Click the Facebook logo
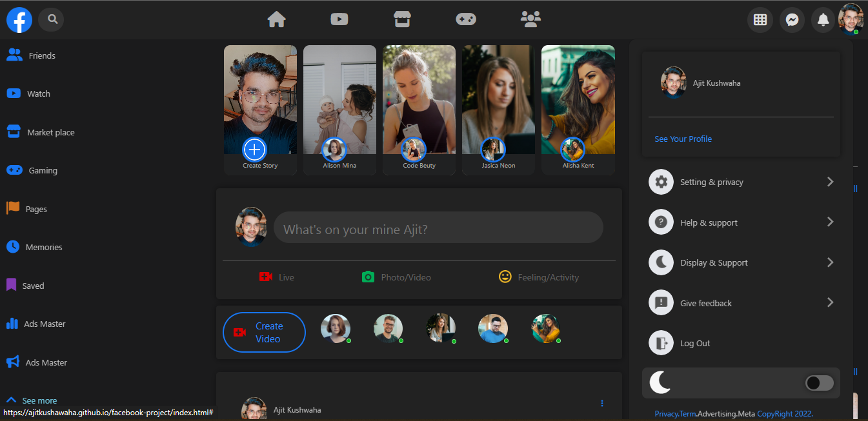 (x=19, y=19)
